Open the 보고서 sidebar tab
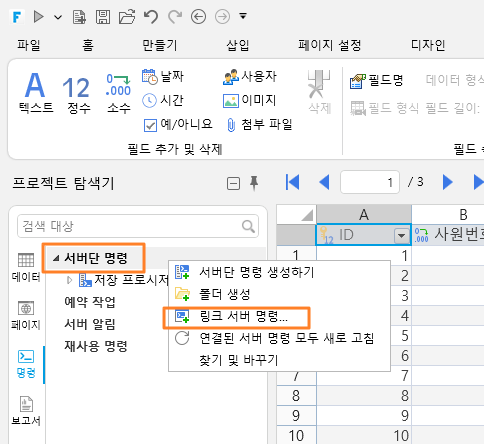The image size is (484, 444). click(26, 411)
